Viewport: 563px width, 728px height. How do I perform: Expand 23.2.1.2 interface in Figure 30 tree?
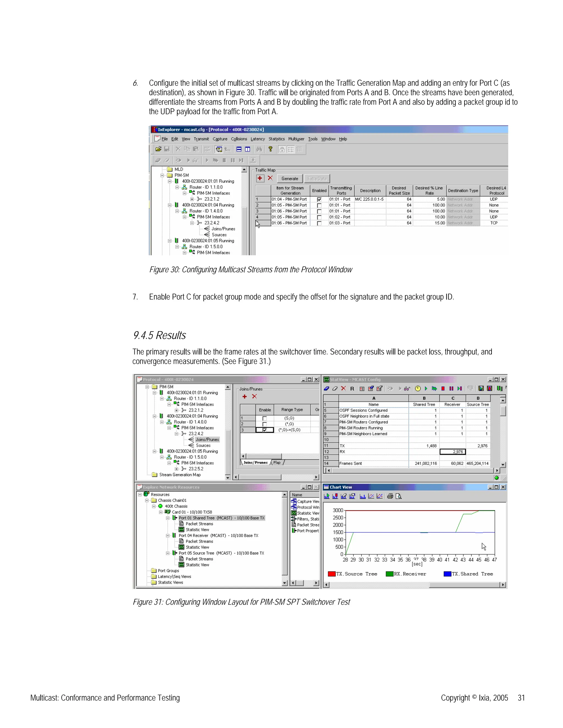click(192, 199)
